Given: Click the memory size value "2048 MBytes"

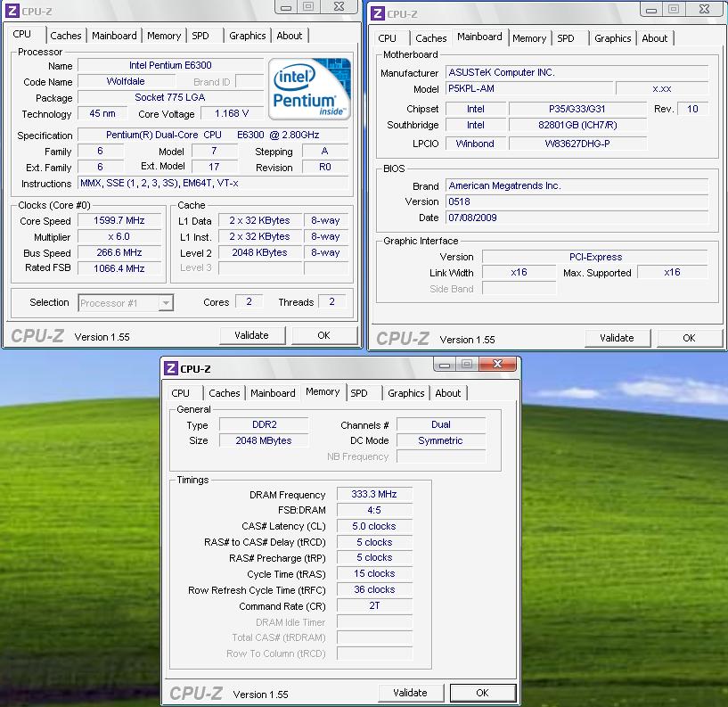Looking at the screenshot, I should click(264, 440).
